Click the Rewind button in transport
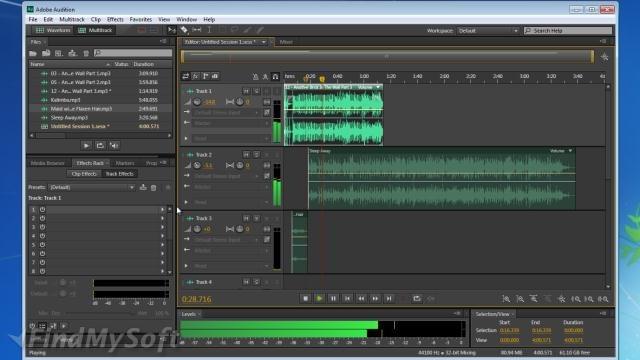The width and height of the screenshot is (640, 360). 361,299
